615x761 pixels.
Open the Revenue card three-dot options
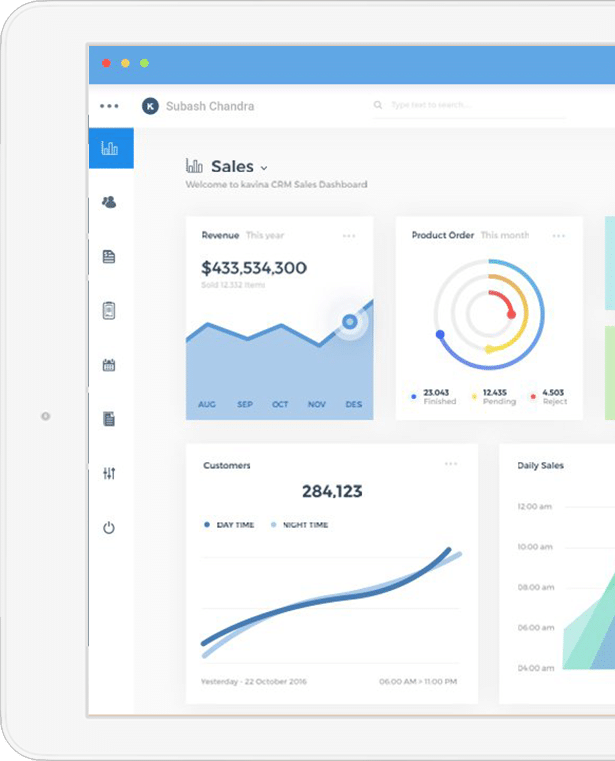pyautogui.click(x=349, y=236)
